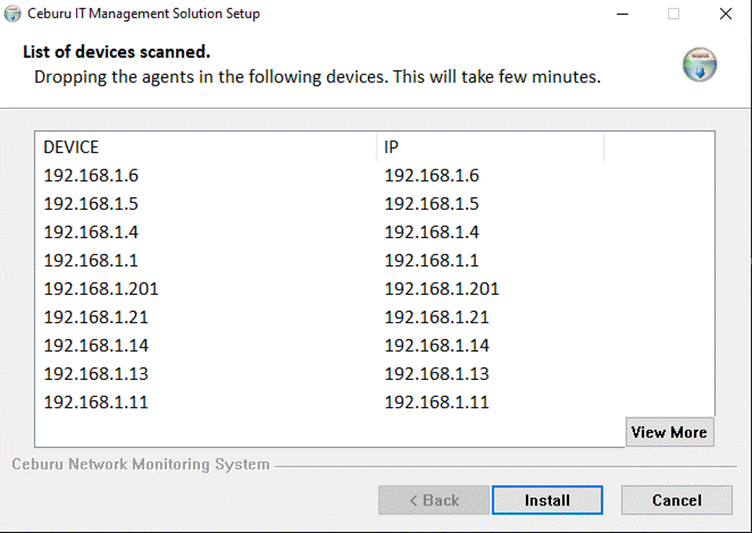Select device row 192.168.1.4
Viewport: 752px width, 533px height.
pos(374,232)
